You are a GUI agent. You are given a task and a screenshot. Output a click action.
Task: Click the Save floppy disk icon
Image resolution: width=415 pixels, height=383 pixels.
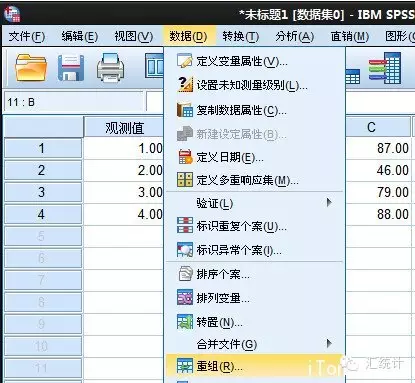[x=70, y=68]
